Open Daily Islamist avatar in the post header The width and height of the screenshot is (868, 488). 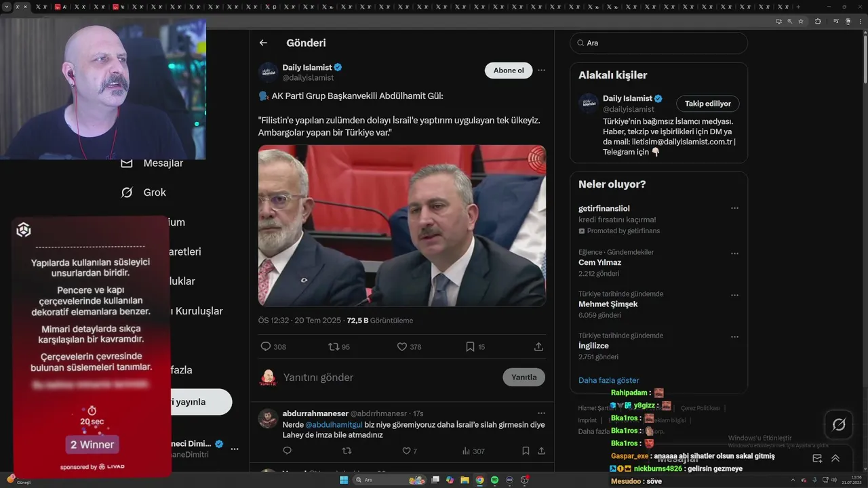coord(269,73)
